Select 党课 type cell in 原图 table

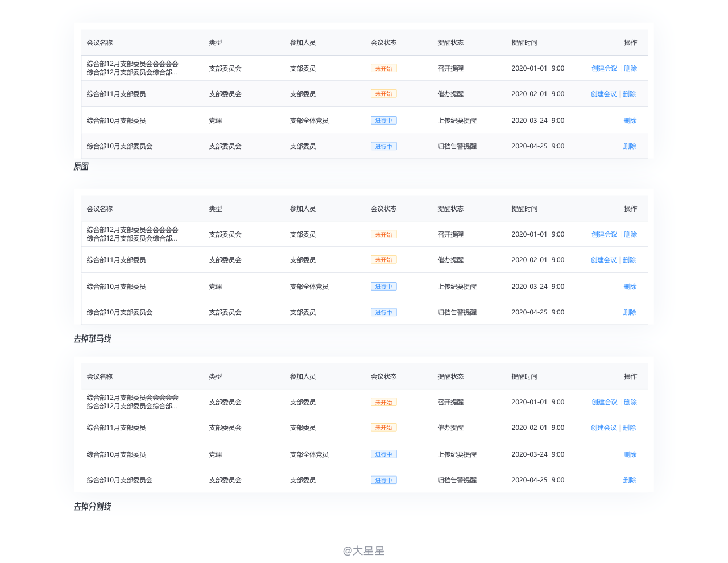click(x=216, y=121)
